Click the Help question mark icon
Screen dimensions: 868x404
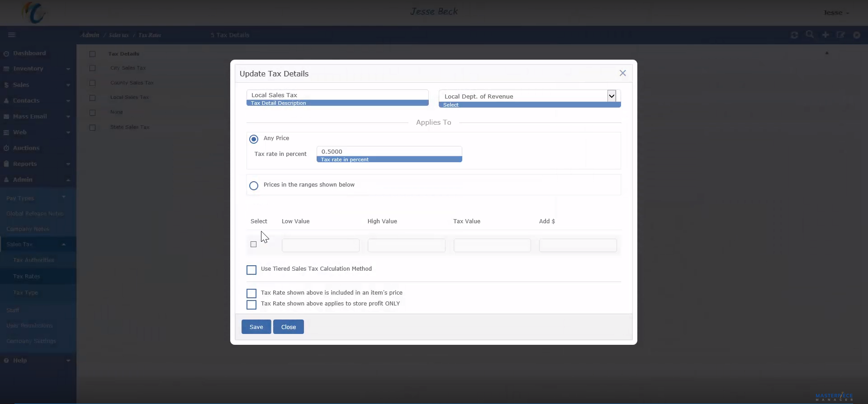point(6,361)
